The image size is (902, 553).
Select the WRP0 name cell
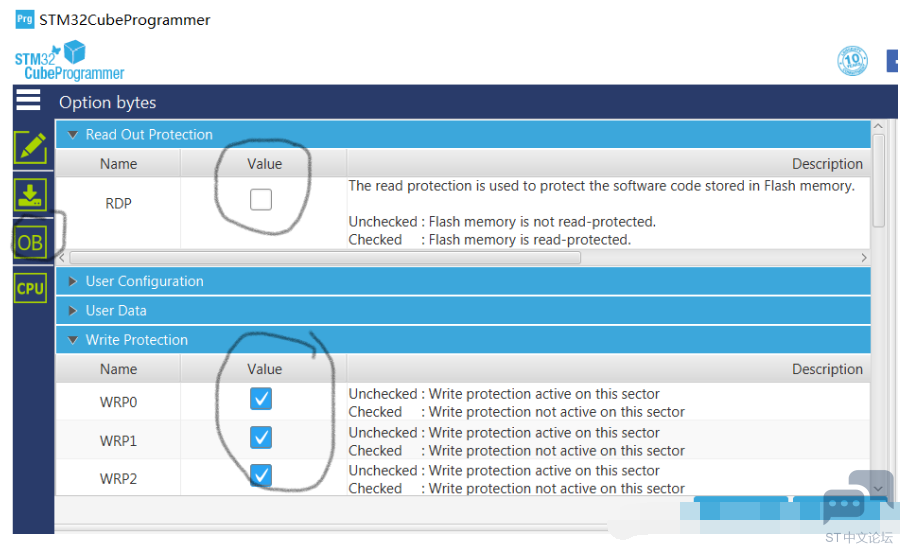[x=119, y=402]
